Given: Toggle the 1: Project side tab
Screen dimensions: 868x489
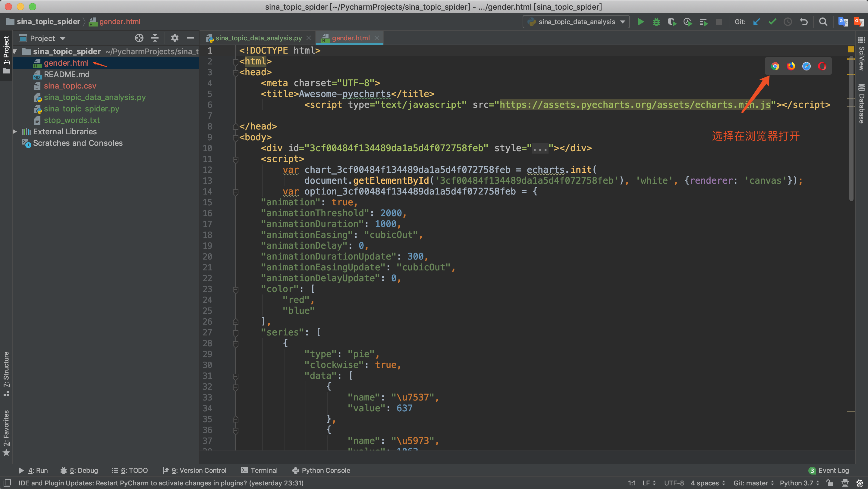Looking at the screenshot, I should [x=6, y=55].
